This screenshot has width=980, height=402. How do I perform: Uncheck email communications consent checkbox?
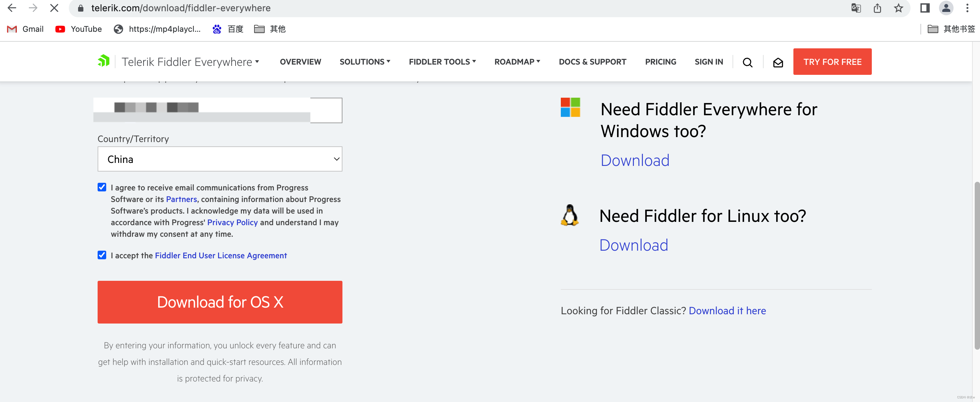[102, 187]
